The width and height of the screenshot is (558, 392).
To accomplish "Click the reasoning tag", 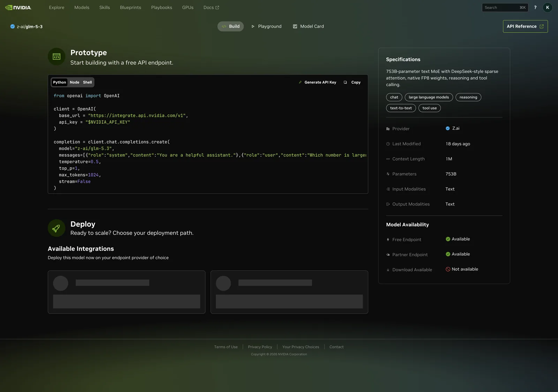I will (468, 97).
